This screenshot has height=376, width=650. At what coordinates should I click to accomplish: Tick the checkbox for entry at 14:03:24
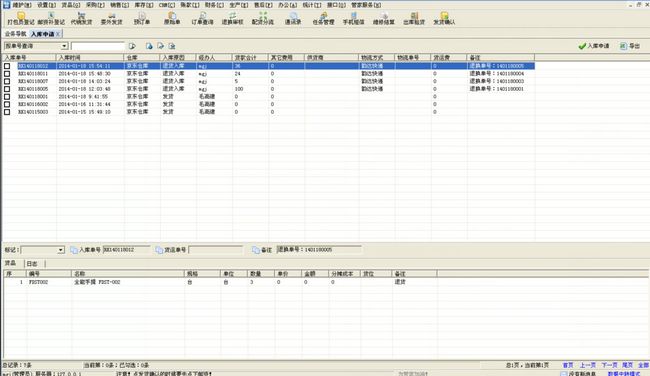7,81
